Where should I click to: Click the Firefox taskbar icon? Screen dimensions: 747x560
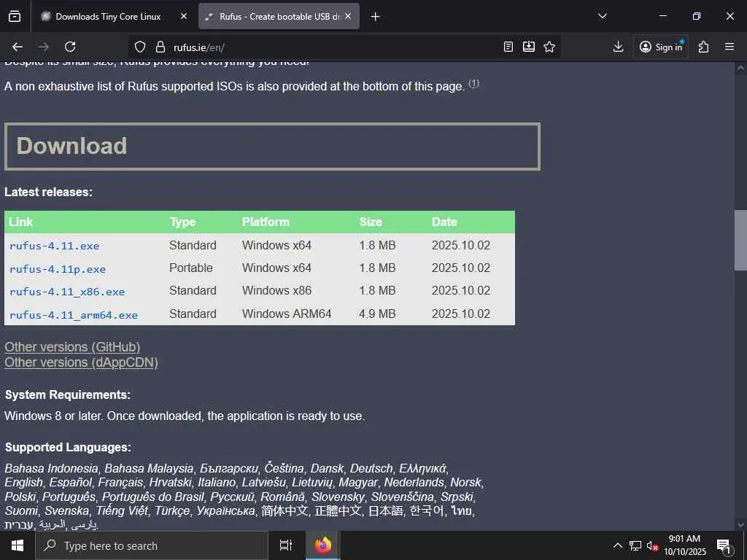click(x=323, y=545)
